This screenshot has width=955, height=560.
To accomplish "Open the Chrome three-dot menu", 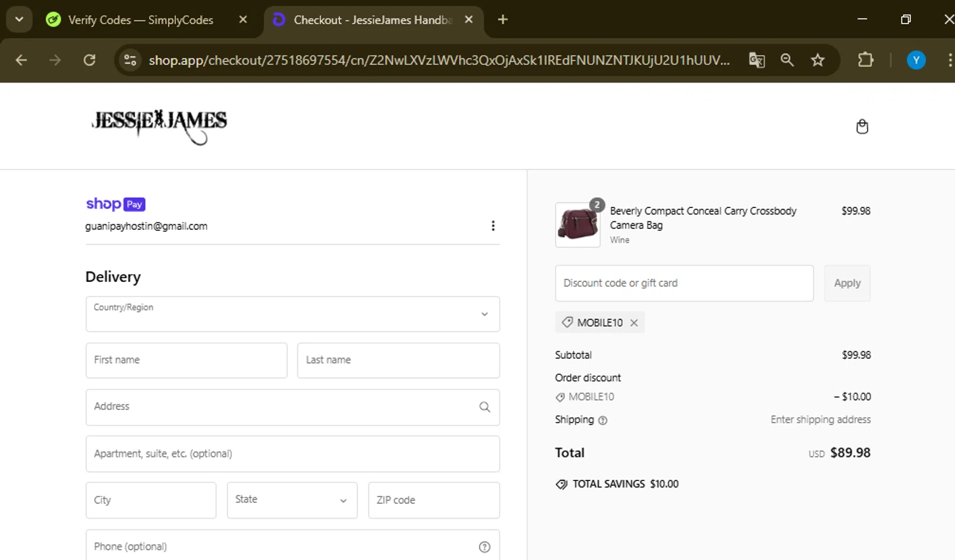I will 949,60.
